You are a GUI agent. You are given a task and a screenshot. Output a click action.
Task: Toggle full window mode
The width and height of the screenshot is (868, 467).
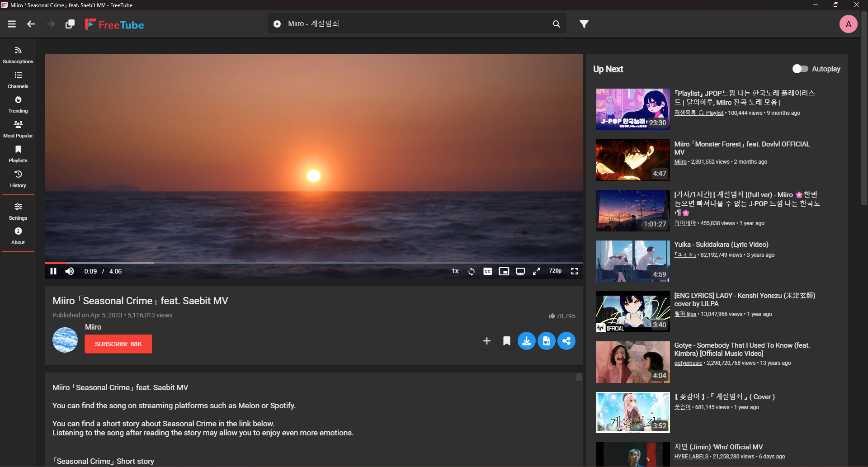(537, 271)
